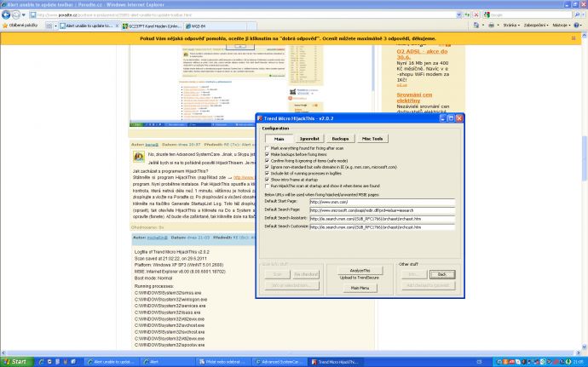Open the 'Srovnání cen elektřiny' ad link
This screenshot has height=367, width=588.
[414, 97]
